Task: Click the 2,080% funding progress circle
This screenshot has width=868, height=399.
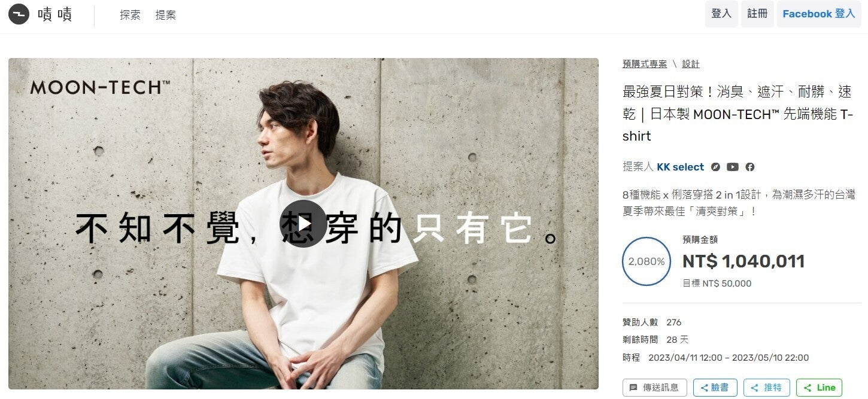Action: [x=647, y=261]
